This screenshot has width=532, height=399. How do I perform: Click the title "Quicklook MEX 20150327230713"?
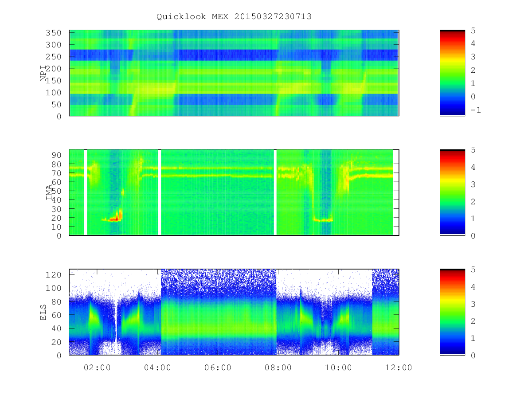[x=234, y=16]
